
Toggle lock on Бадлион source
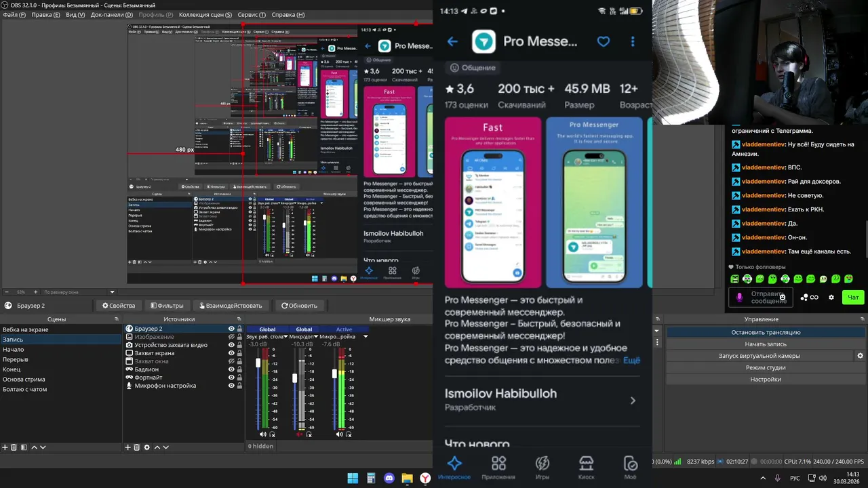[x=239, y=369]
